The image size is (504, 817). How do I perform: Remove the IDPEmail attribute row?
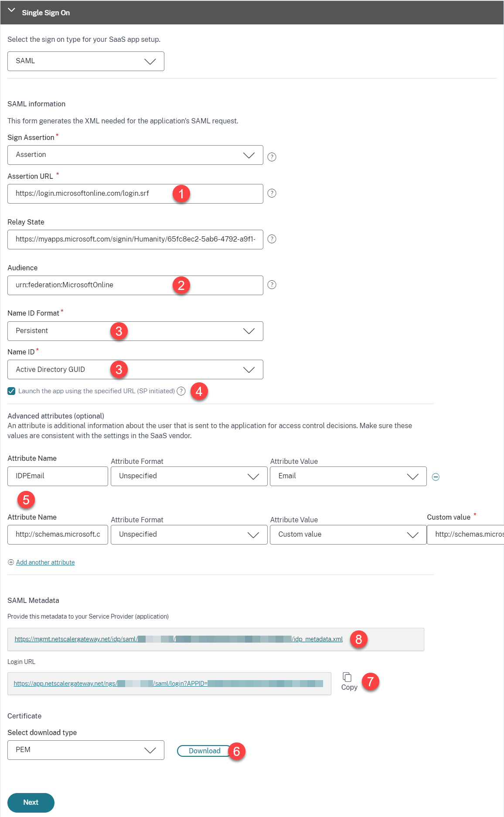coord(436,477)
